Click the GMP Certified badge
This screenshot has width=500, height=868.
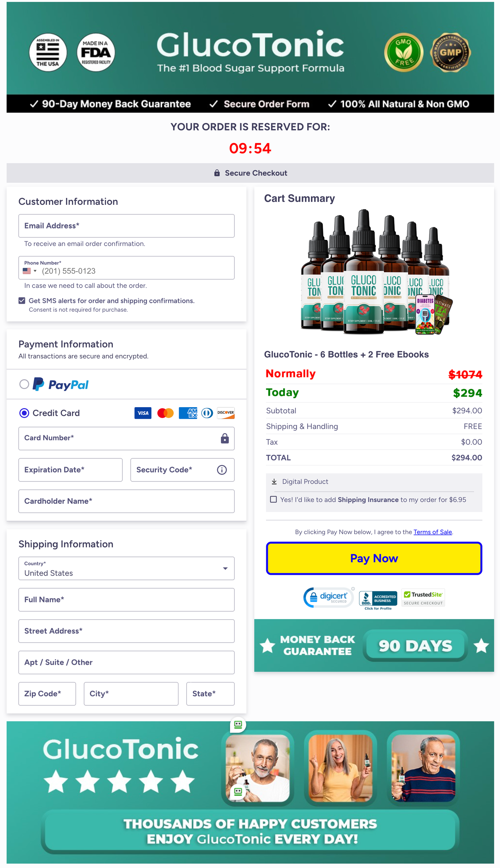click(x=450, y=52)
